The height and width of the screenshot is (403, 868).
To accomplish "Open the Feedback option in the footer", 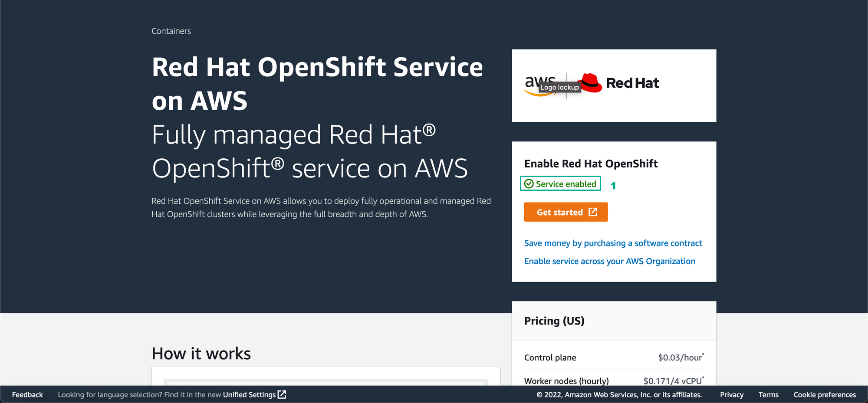I will click(x=27, y=395).
